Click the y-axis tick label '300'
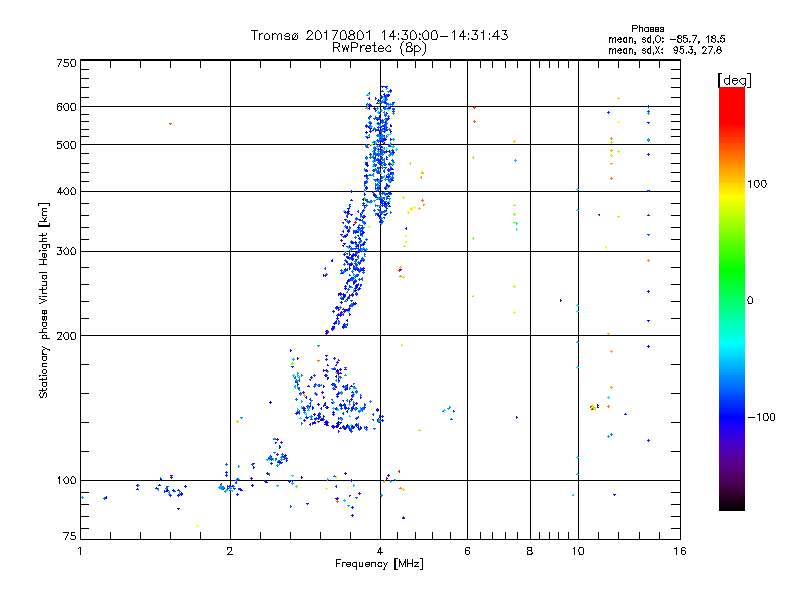The image size is (800, 600). (x=66, y=252)
